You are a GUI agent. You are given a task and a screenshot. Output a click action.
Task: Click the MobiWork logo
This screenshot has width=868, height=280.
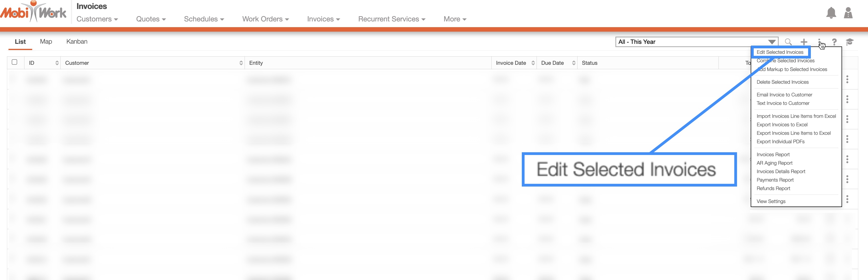(x=34, y=12)
